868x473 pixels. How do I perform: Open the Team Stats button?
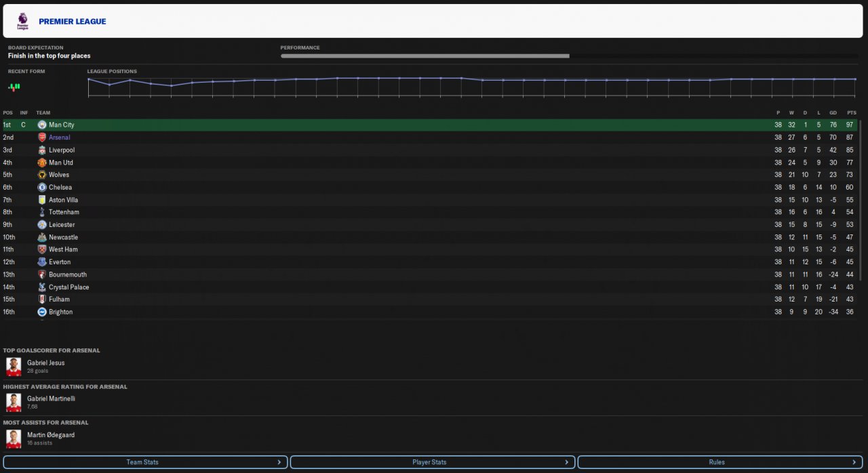(144, 462)
